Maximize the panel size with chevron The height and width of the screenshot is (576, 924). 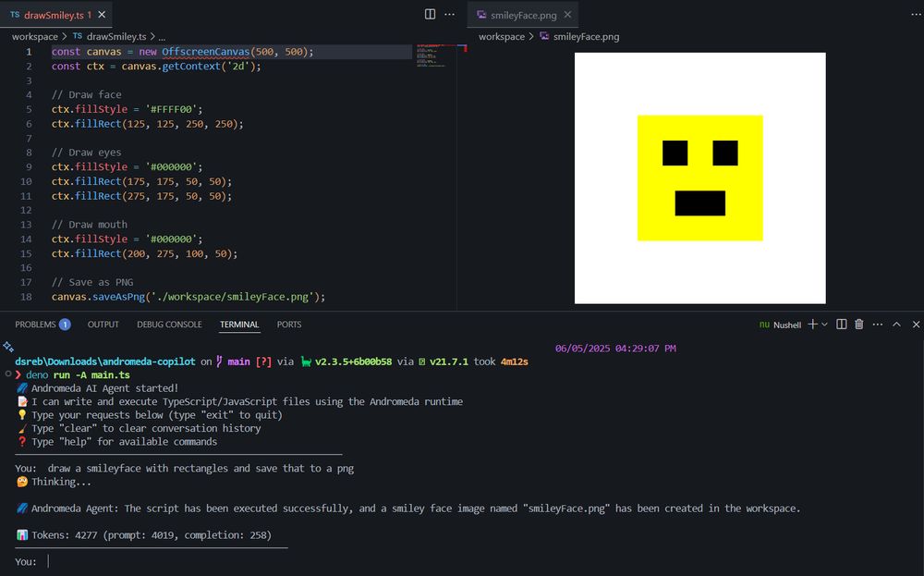[897, 325]
